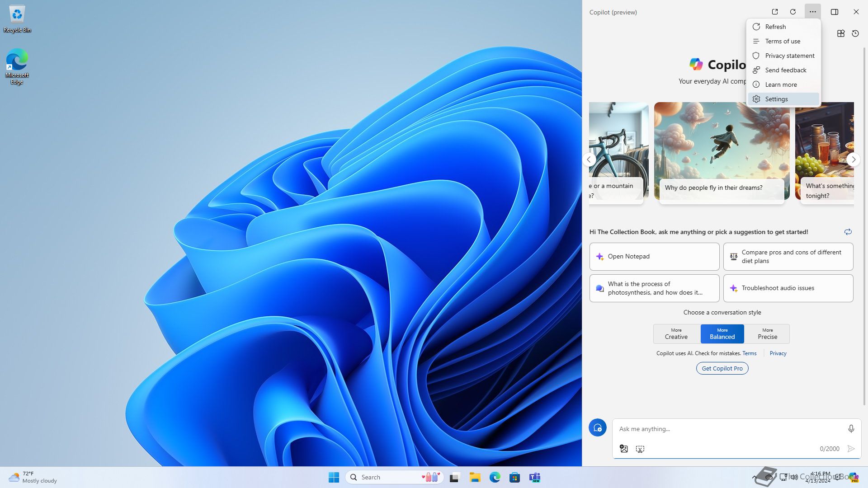
Task: Open Microsoft Store from the taskbar
Action: coord(514,477)
